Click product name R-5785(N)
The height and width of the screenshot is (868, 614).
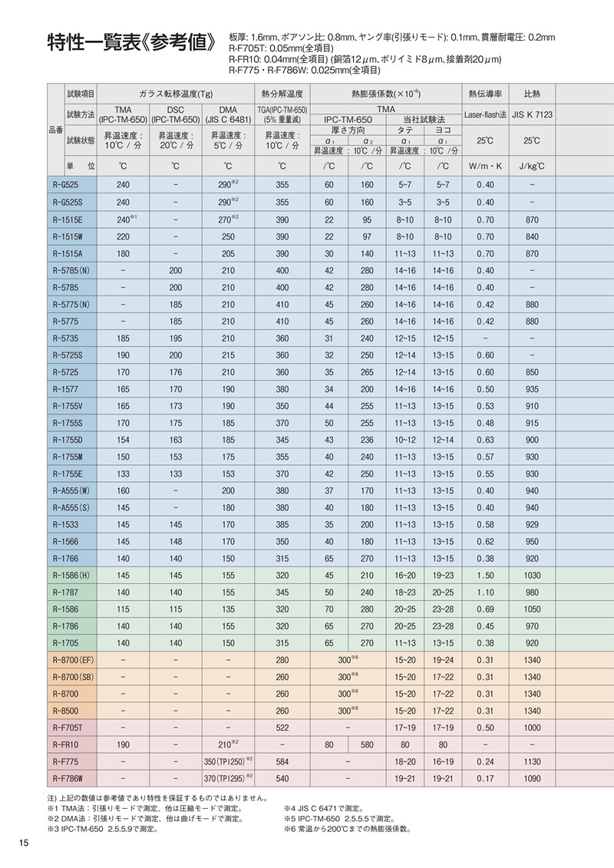click(71, 270)
